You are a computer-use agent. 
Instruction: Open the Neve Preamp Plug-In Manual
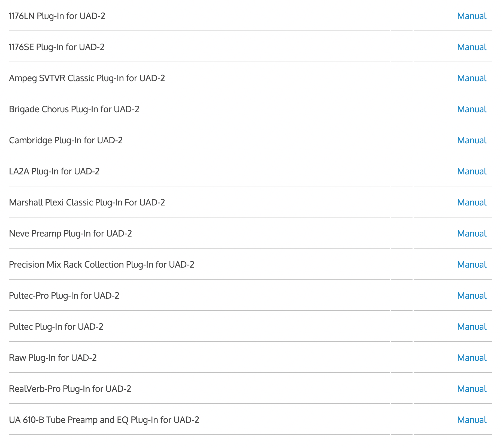pyautogui.click(x=471, y=234)
